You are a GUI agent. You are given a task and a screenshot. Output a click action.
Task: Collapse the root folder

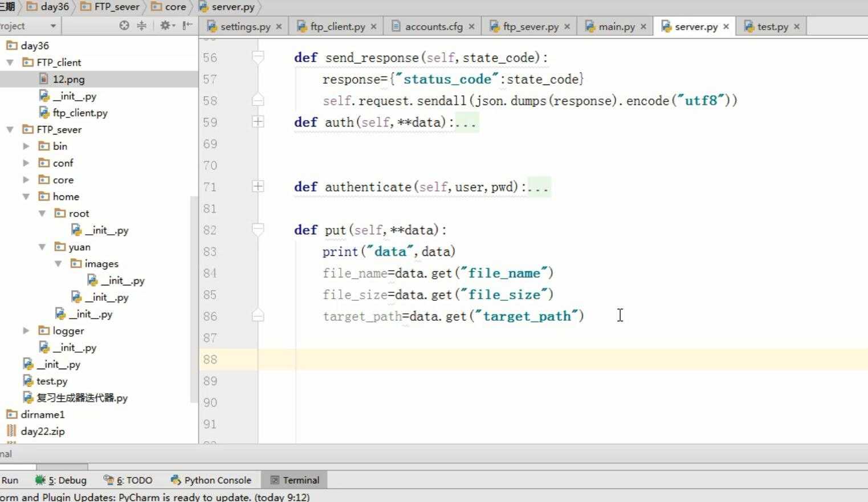(x=42, y=214)
